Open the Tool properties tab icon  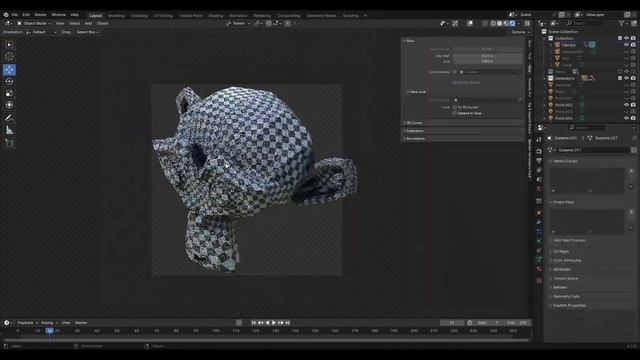tap(539, 139)
